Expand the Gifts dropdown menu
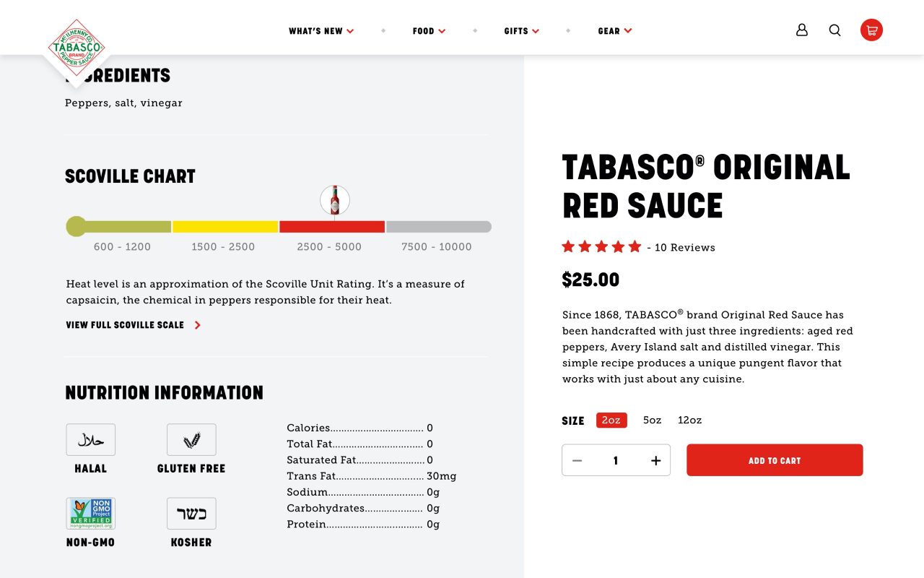This screenshot has height=578, width=924. pyautogui.click(x=521, y=31)
